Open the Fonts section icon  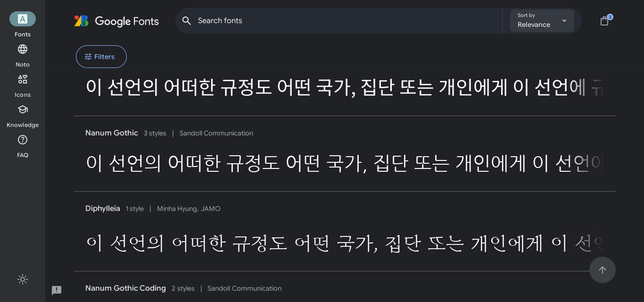[23, 19]
